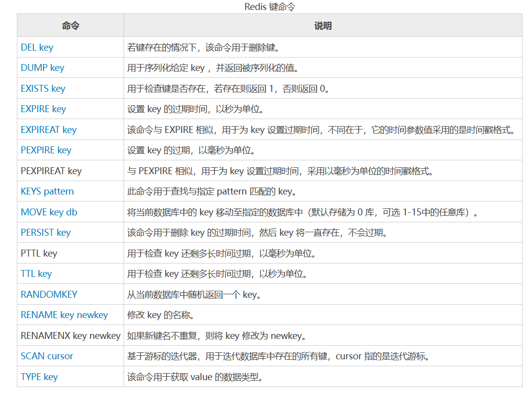532x396 pixels.
Task: Open the TTL key command link
Action: [36, 273]
